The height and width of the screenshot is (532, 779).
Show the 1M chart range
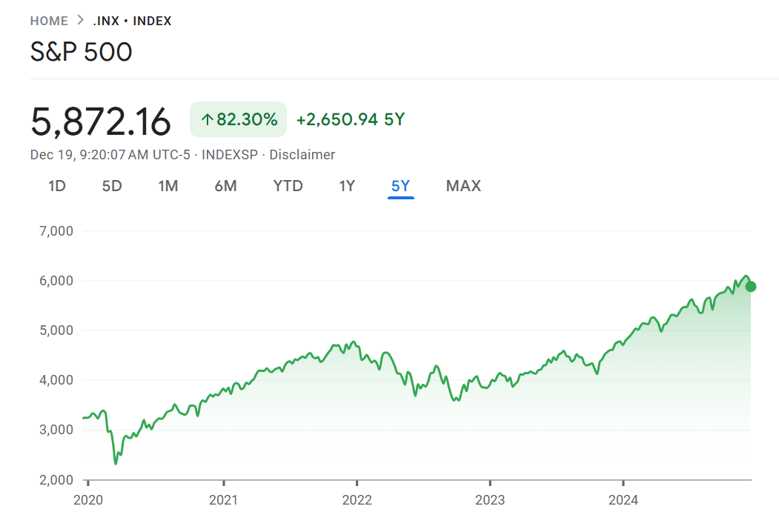coord(168,186)
